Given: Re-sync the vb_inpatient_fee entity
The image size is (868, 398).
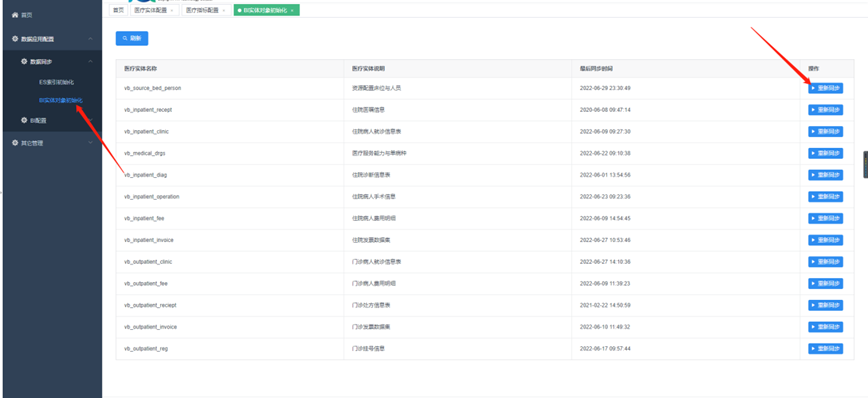Looking at the screenshot, I should (825, 218).
